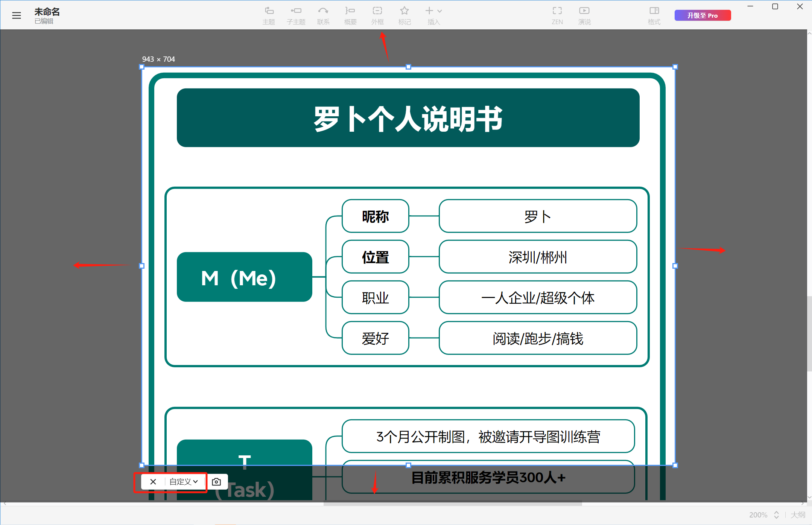Insert a relationship with 联系 icon

pos(323,15)
